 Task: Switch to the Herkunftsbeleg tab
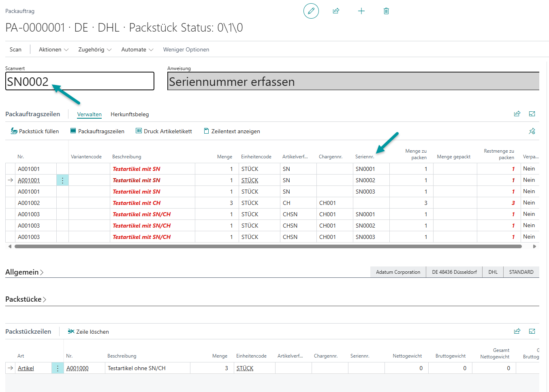[130, 114]
